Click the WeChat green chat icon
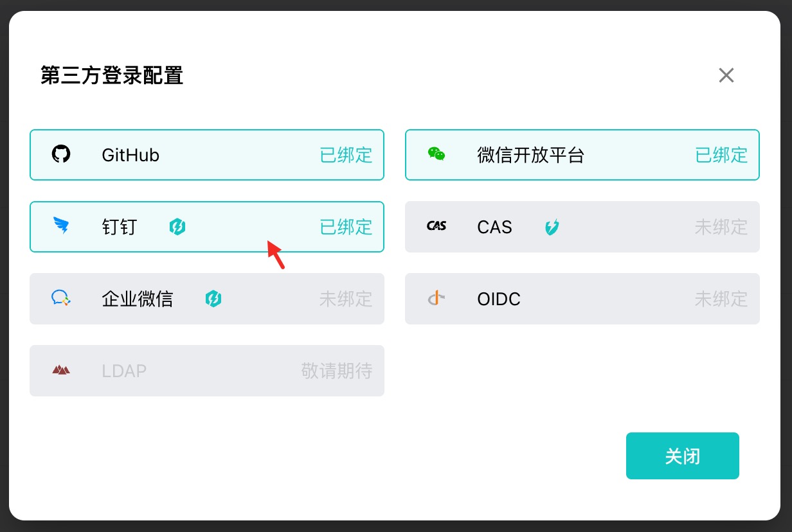 tap(437, 154)
